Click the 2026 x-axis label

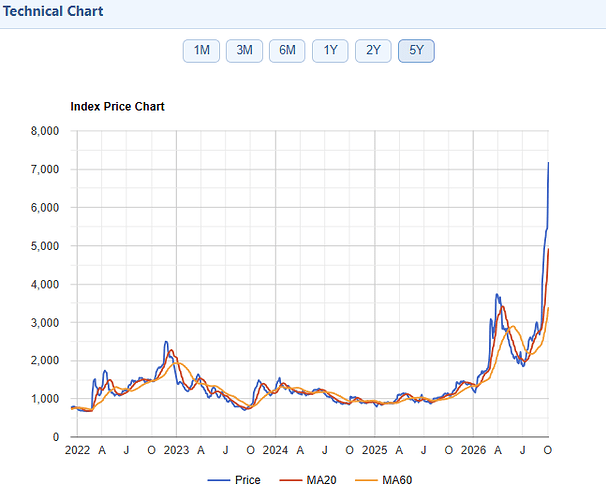pos(473,450)
